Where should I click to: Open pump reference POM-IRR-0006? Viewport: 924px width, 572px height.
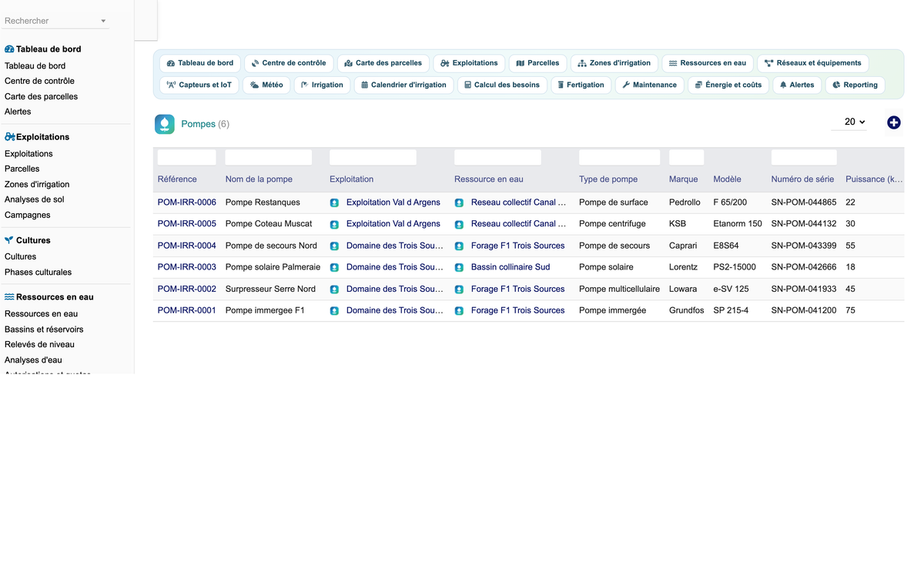(186, 202)
